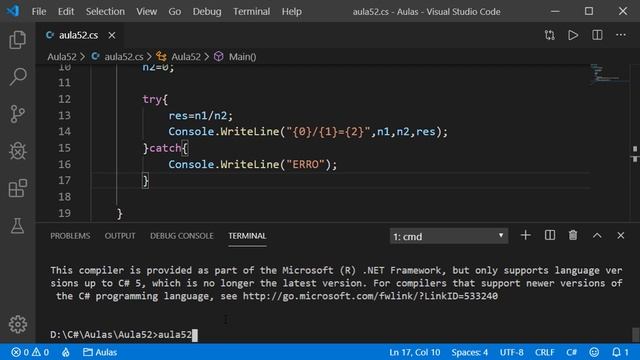Close the terminal panel

621,236
